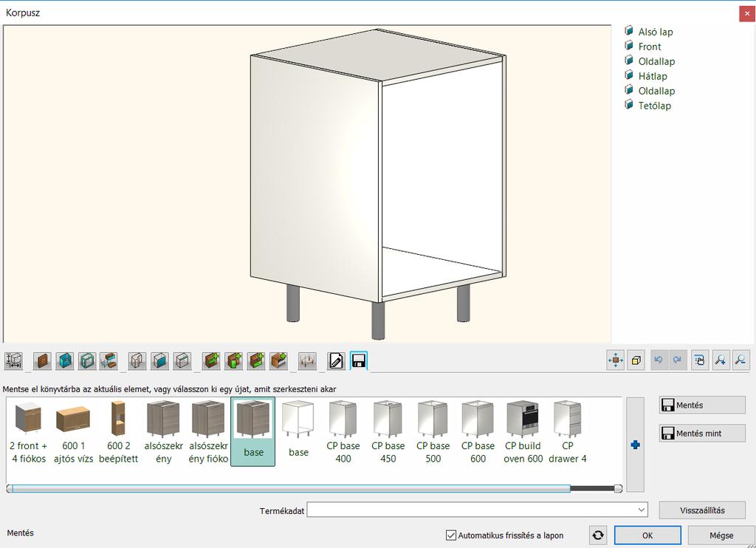Open the Termékadat dropdown
The width and height of the screenshot is (756, 548).
(642, 510)
